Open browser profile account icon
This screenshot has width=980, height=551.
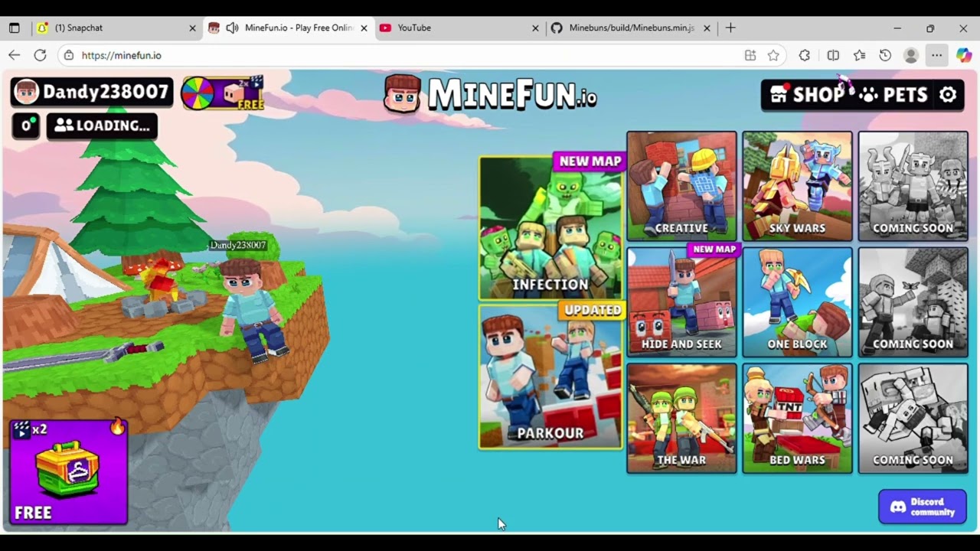pos(911,55)
